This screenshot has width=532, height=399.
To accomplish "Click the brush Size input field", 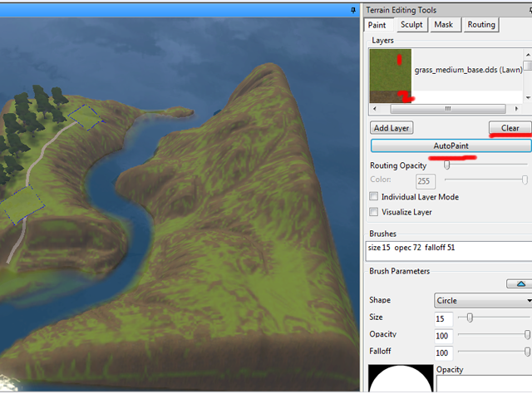I will 443,319.
